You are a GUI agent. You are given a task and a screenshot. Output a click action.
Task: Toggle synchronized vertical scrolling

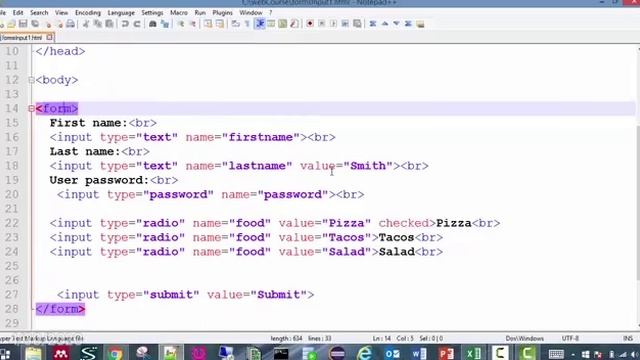click(208, 24)
